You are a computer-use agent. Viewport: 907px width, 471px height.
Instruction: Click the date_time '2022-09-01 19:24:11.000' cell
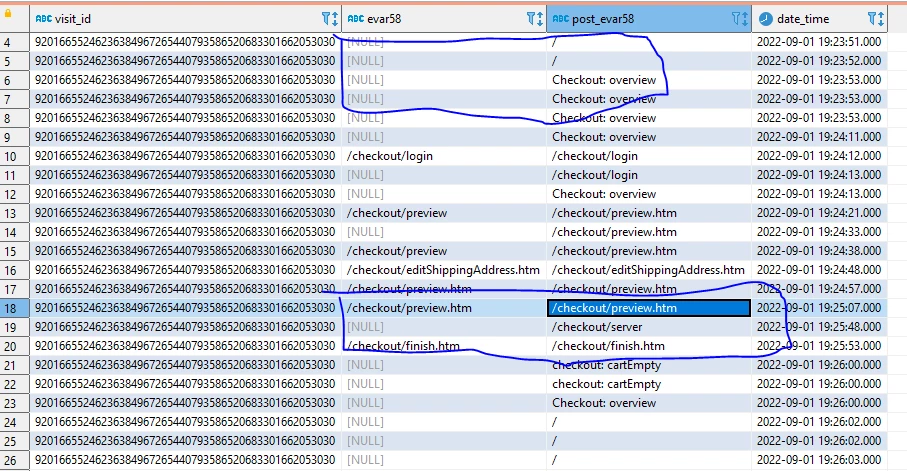point(819,137)
